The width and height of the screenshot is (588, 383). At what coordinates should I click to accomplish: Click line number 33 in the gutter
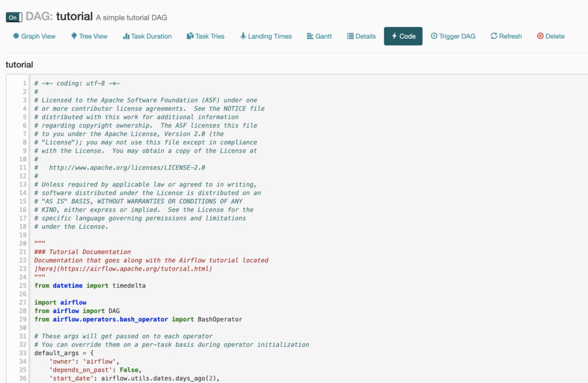[23, 353]
